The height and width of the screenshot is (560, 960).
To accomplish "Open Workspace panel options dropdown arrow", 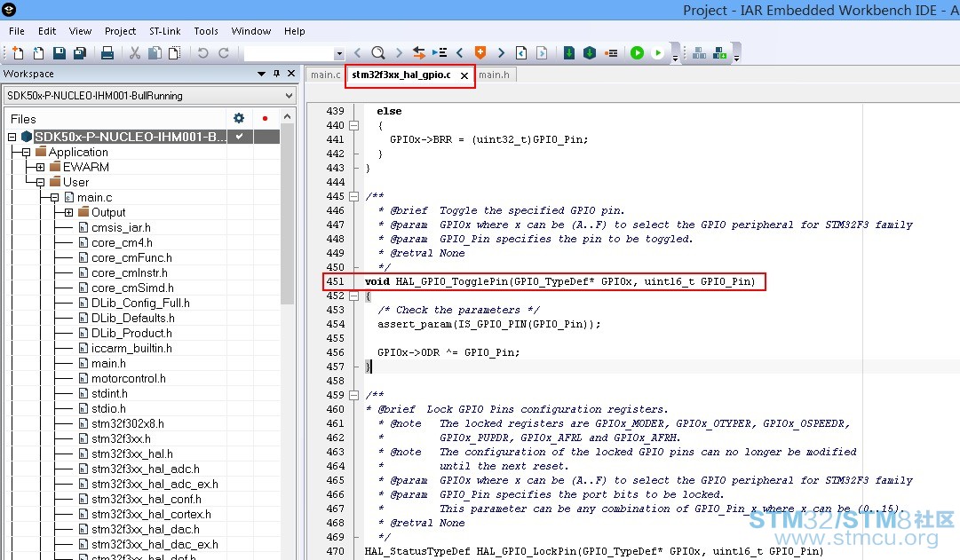I will (x=261, y=74).
